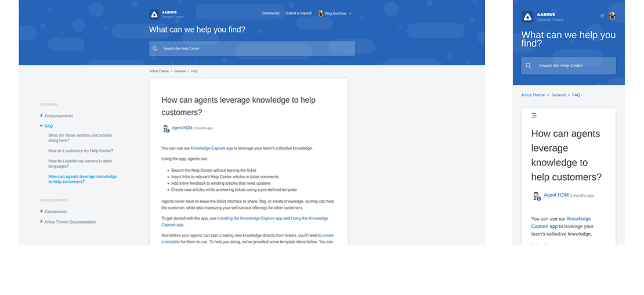The image size is (644, 295).
Task: Click Arhus Theme breadcrumb in mobile view
Action: tap(533, 95)
